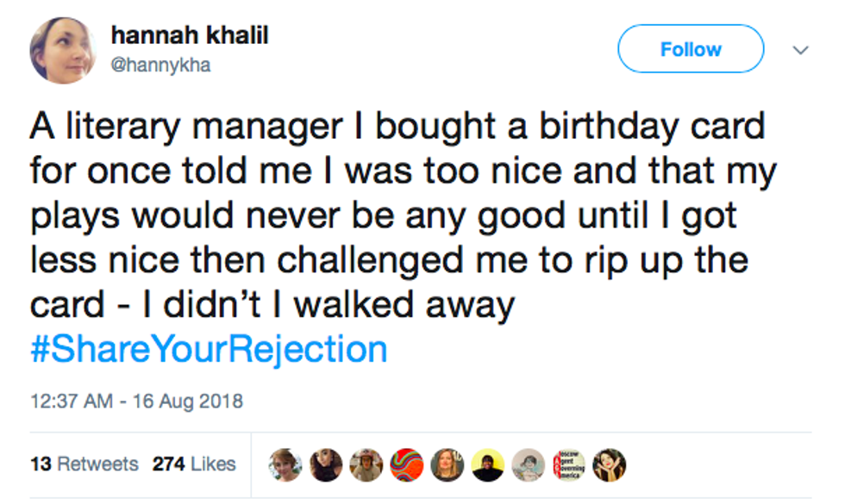Open the tweet options chevron menu
This screenshot has height=504, width=845.
(x=801, y=50)
